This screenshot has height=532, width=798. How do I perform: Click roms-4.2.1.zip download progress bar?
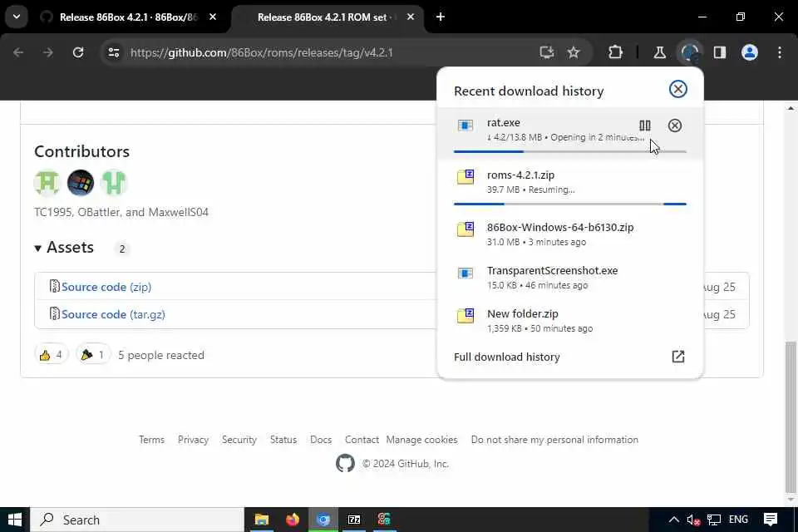tap(570, 204)
